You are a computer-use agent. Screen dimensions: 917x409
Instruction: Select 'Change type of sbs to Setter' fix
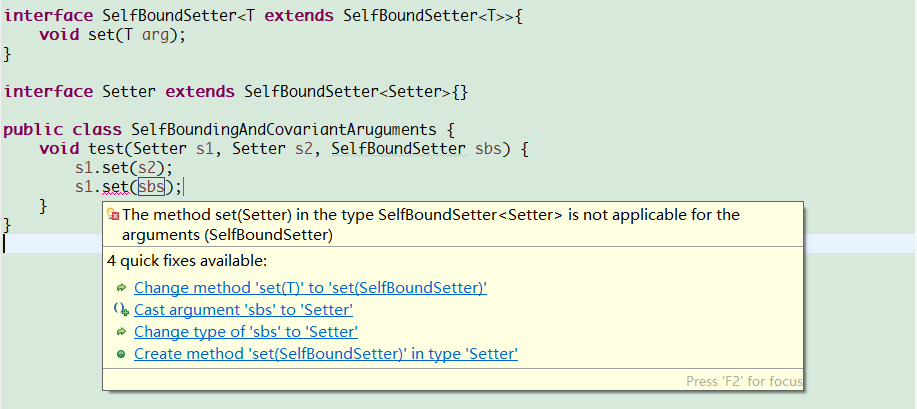pos(246,332)
